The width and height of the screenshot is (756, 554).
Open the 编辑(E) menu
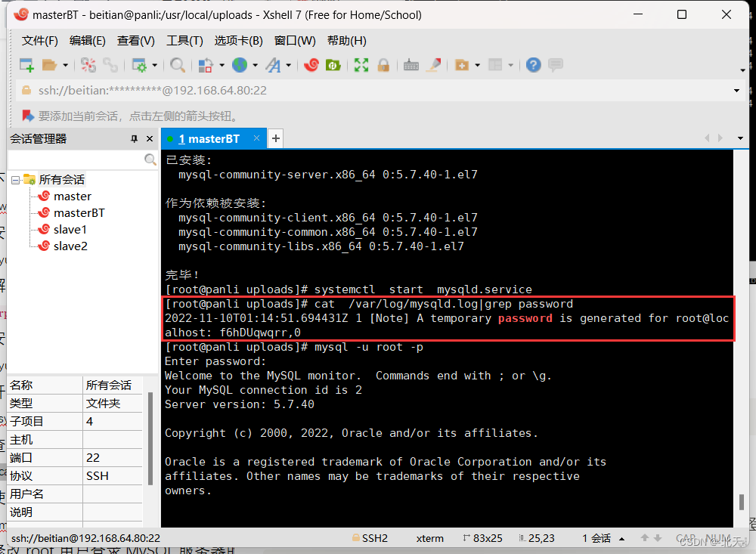87,41
